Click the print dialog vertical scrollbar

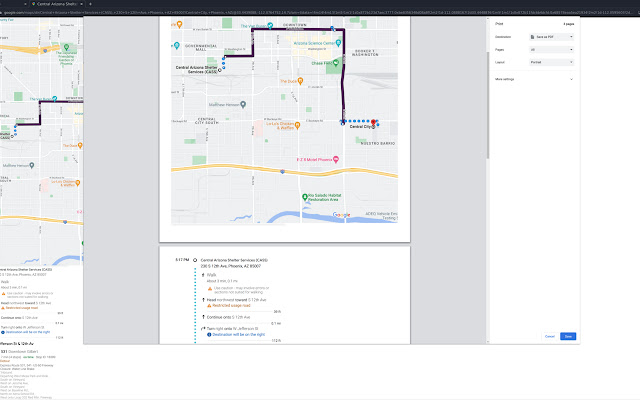click(x=488, y=105)
